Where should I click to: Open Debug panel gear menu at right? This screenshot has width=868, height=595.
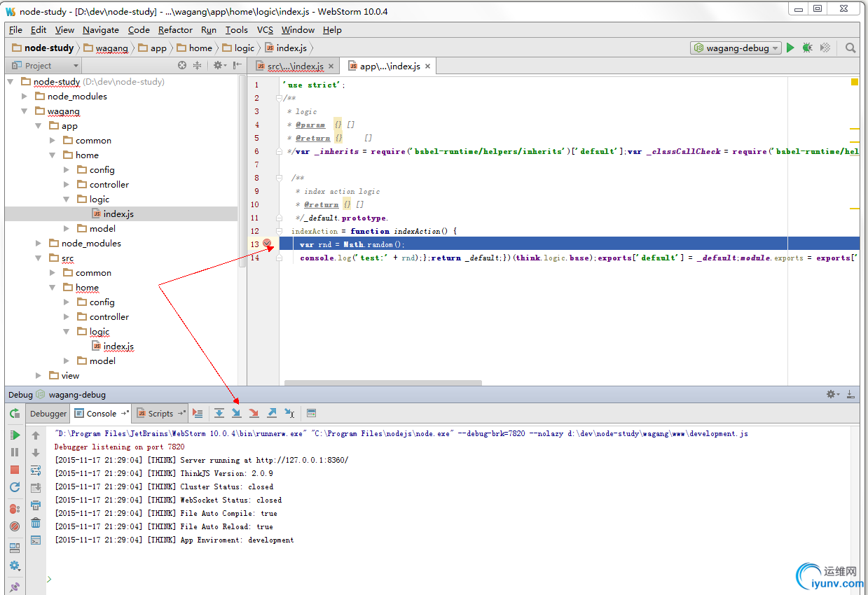pos(832,395)
